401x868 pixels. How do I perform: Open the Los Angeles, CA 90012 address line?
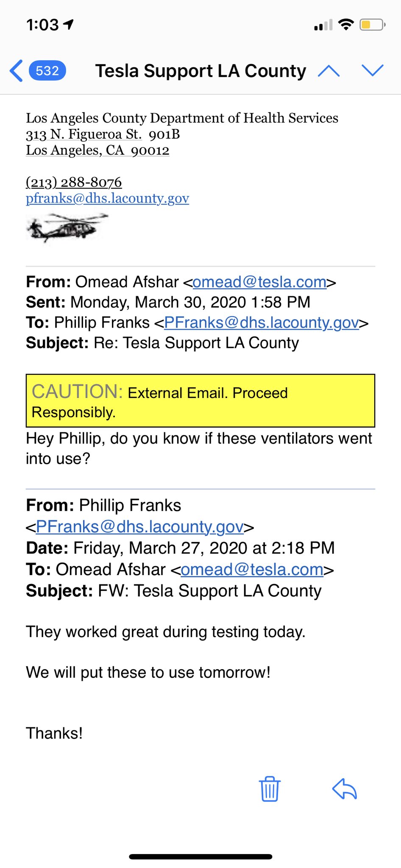97,150
